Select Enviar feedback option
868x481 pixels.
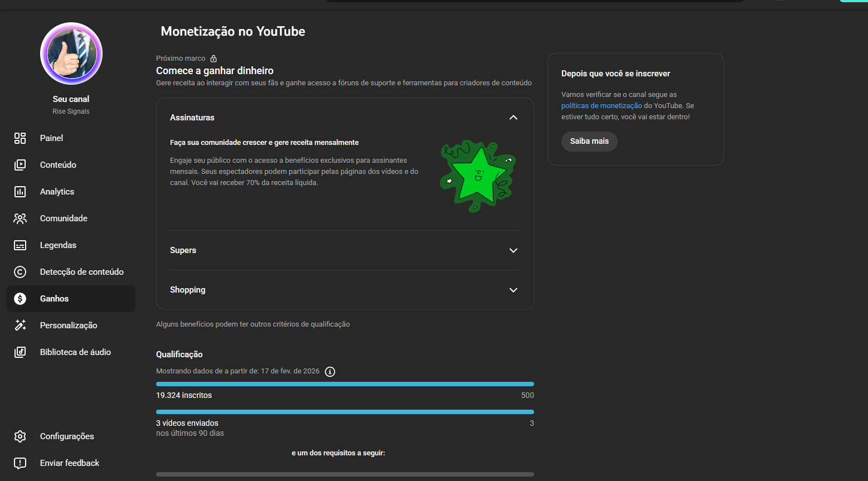[x=71, y=463]
